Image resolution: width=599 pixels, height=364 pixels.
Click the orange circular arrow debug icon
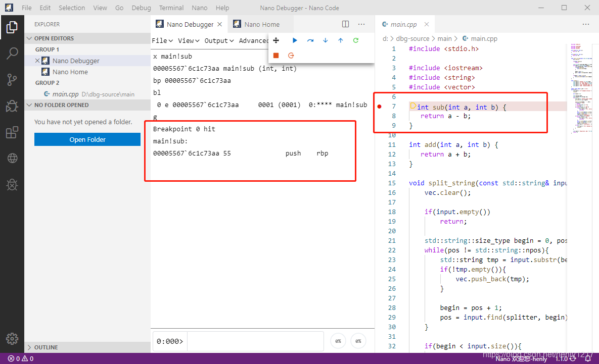[x=291, y=56]
